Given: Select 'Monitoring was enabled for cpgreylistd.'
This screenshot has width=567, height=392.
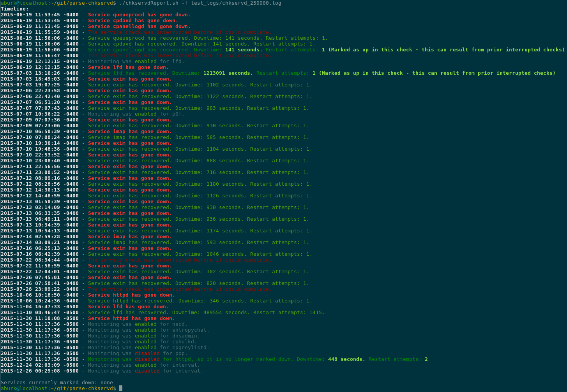Looking at the screenshot, I should tap(149, 348).
